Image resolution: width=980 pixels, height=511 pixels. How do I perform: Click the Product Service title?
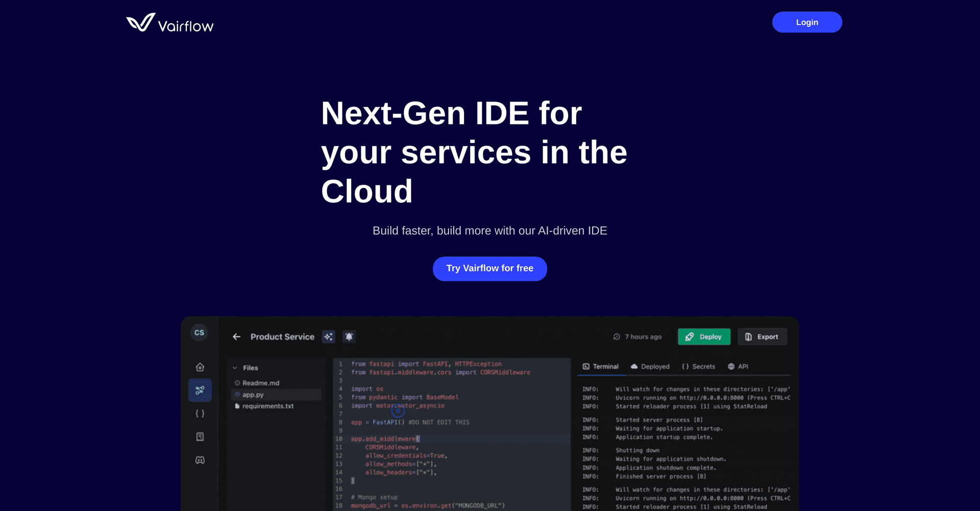(282, 337)
